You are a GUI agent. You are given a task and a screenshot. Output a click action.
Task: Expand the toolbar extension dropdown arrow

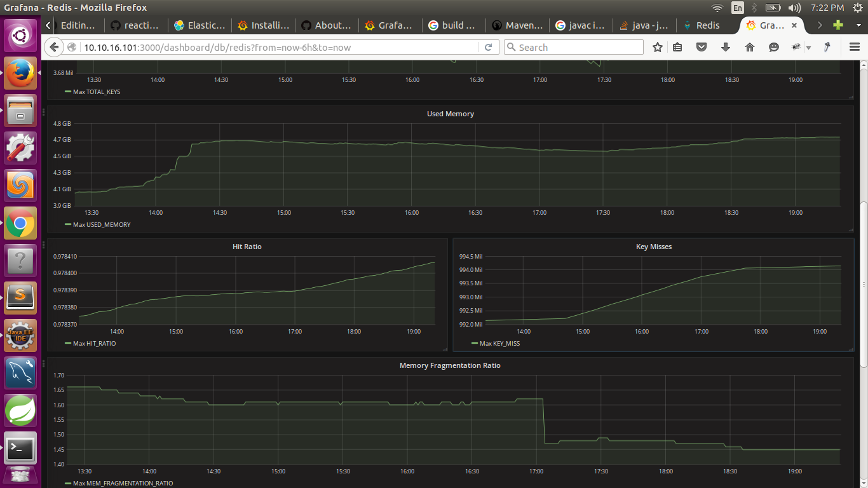click(x=808, y=48)
